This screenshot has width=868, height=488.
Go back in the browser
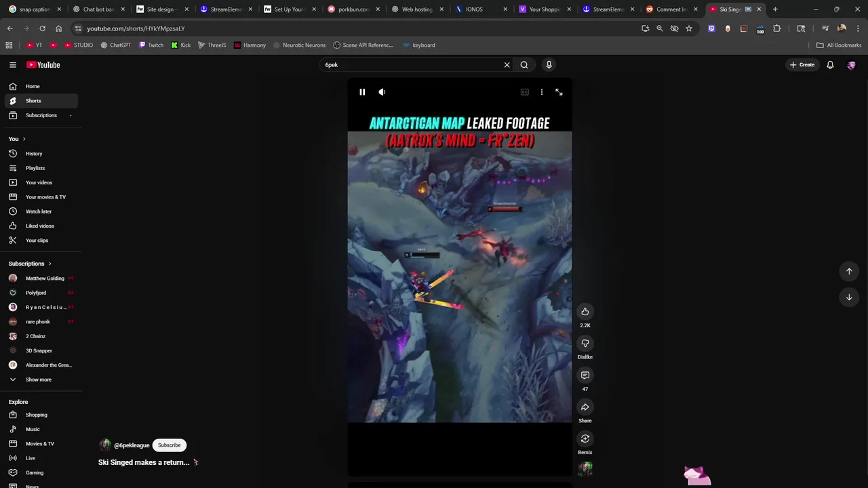pyautogui.click(x=9, y=28)
